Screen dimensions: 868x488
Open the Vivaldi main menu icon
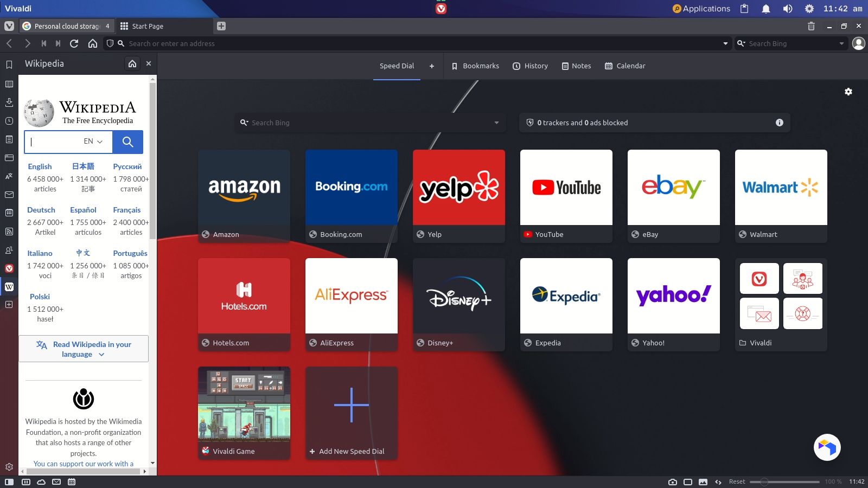coord(9,26)
